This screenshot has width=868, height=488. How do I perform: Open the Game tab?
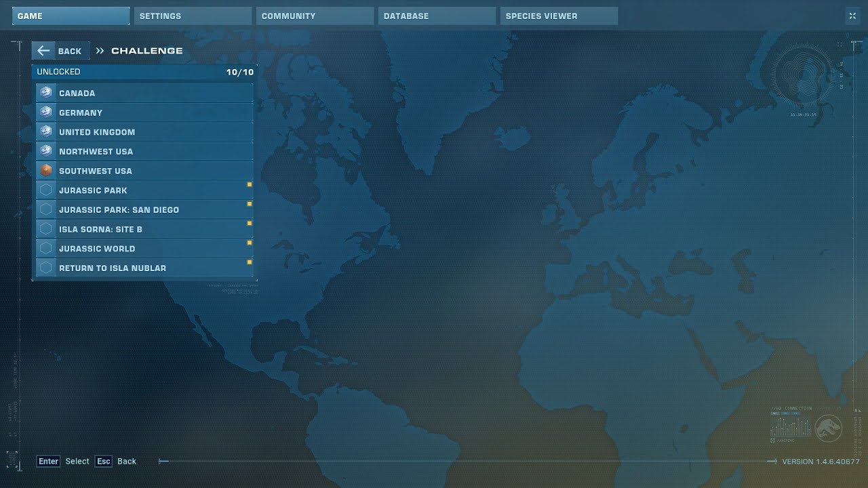pos(71,16)
